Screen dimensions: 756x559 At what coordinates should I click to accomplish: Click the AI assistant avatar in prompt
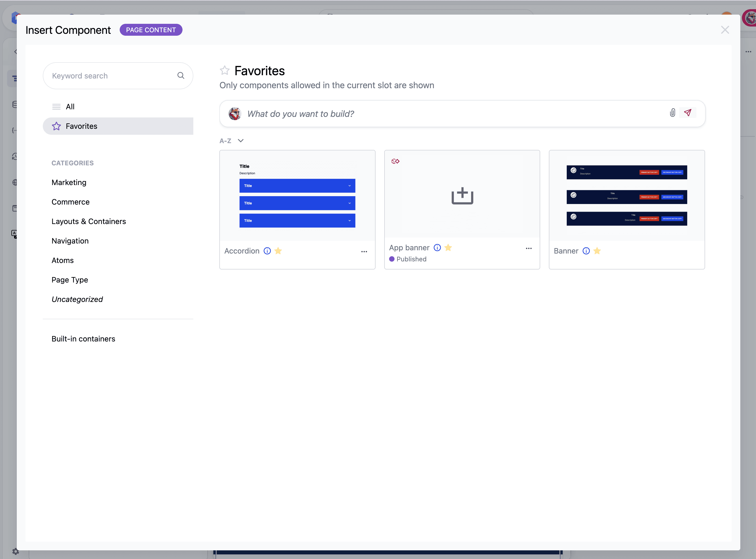[x=234, y=114]
